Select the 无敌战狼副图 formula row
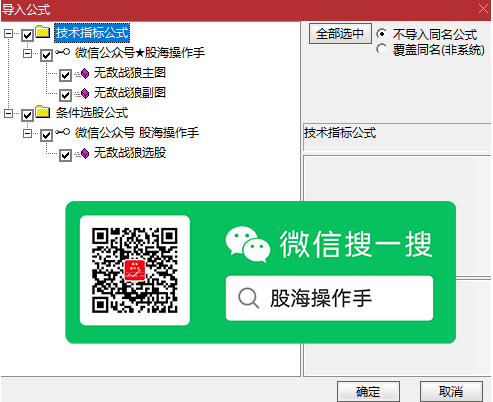The width and height of the screenshot is (493, 402). point(130,93)
